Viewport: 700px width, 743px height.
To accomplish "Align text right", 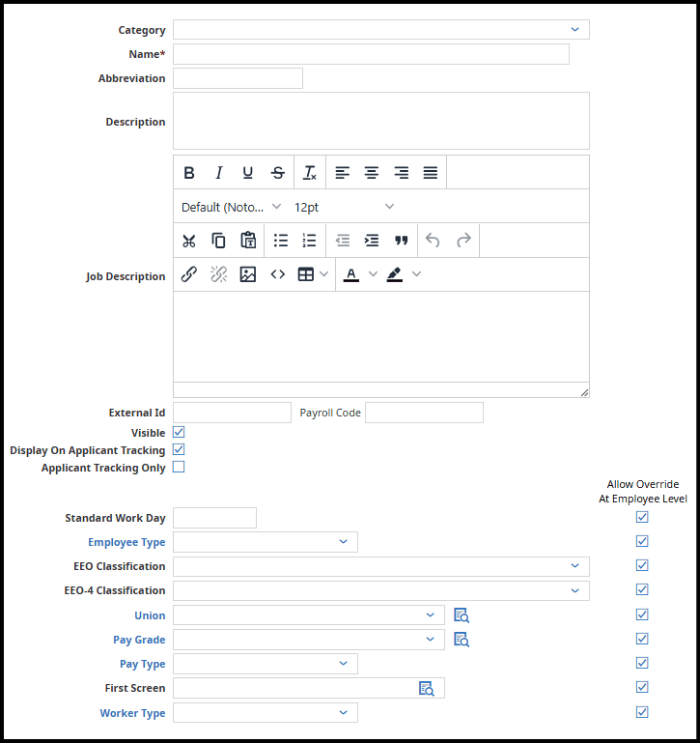I will tap(401, 173).
